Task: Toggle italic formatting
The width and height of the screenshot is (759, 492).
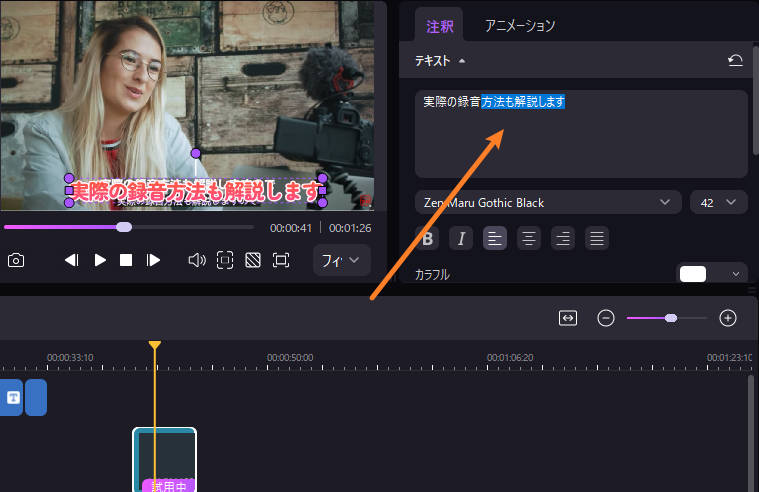Action: tap(461, 238)
